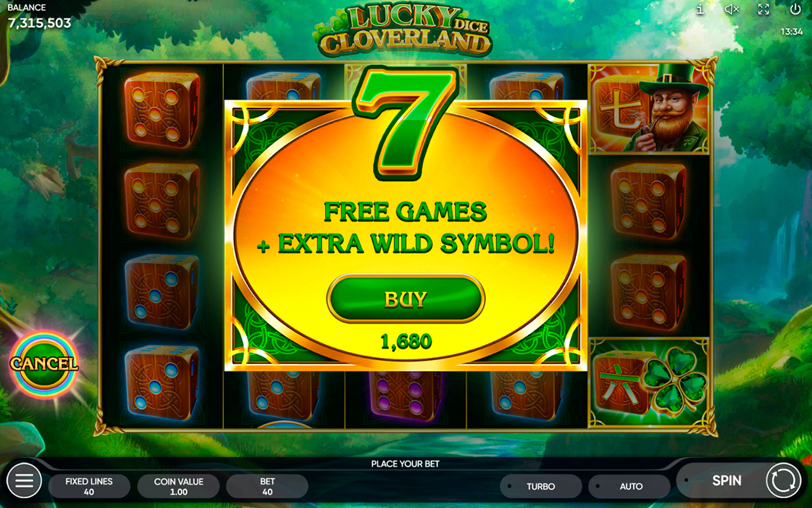This screenshot has height=508, width=812.
Task: Click the balance amount display
Action: pyautogui.click(x=39, y=23)
